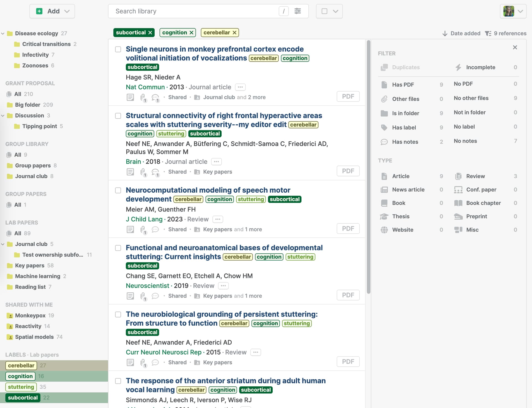
Task: Select checkbox for Single neurons in monkey paper
Action: pyautogui.click(x=118, y=49)
